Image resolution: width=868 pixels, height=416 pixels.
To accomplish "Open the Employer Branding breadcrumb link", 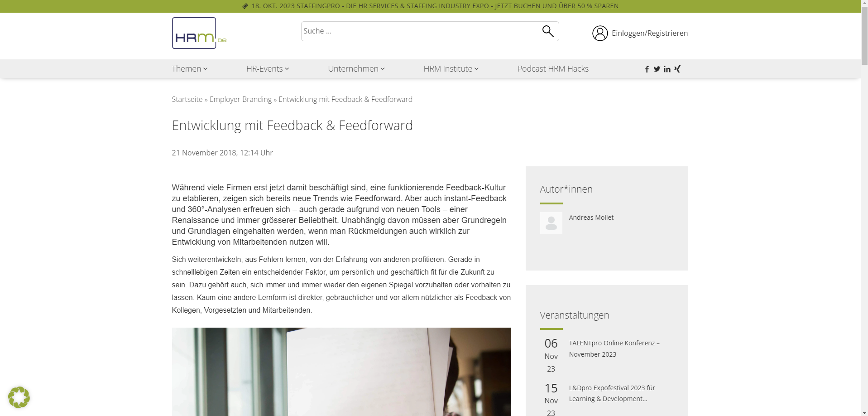I will 240,99.
